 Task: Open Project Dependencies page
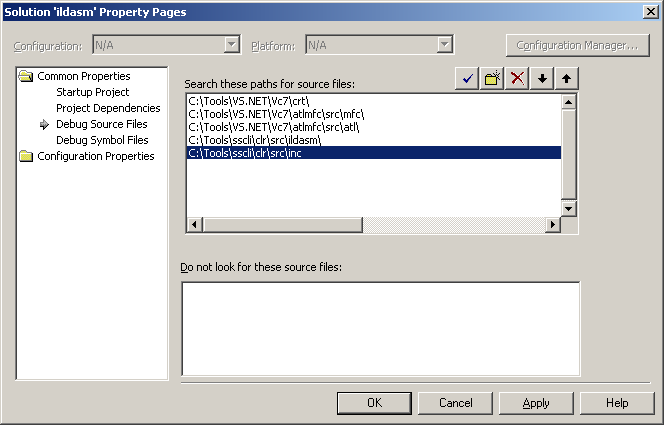coord(108,108)
